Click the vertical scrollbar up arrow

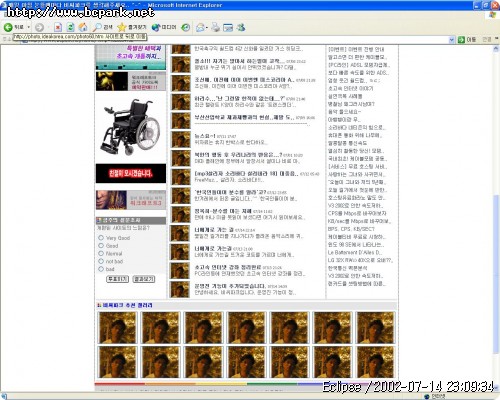point(496,49)
